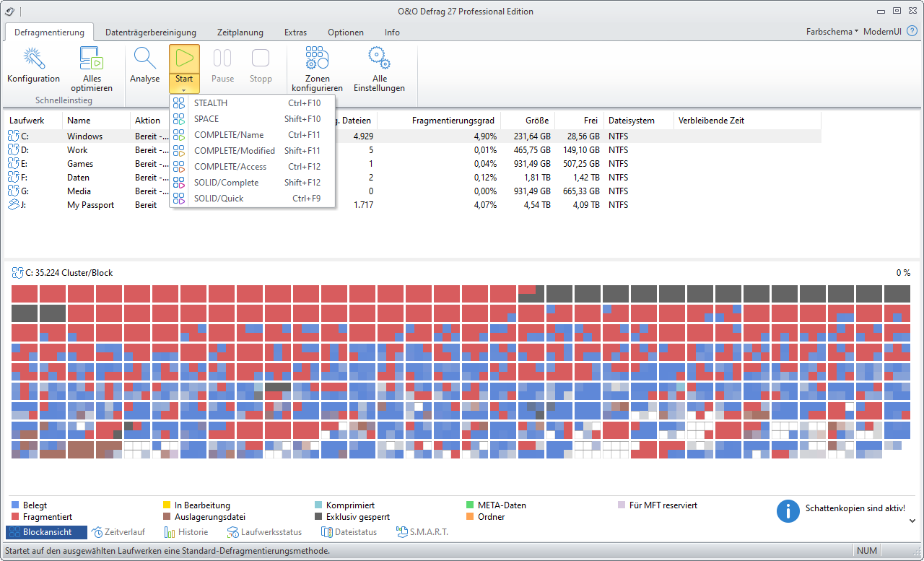The height and width of the screenshot is (561, 924).
Task: Click the Zeitverlauf clock icon
Action: [97, 532]
